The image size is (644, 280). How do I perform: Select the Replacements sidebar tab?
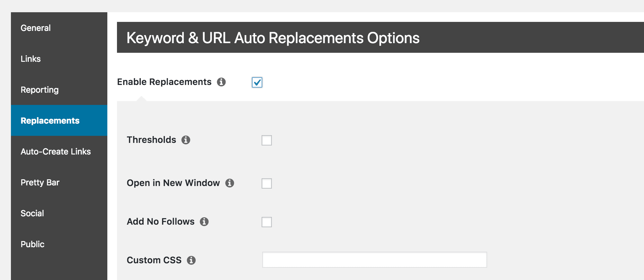[x=50, y=121]
